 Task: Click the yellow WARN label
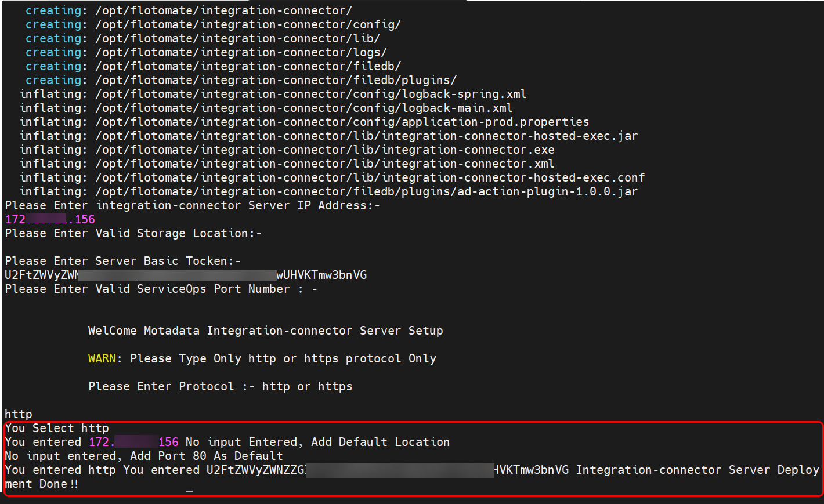(x=102, y=358)
